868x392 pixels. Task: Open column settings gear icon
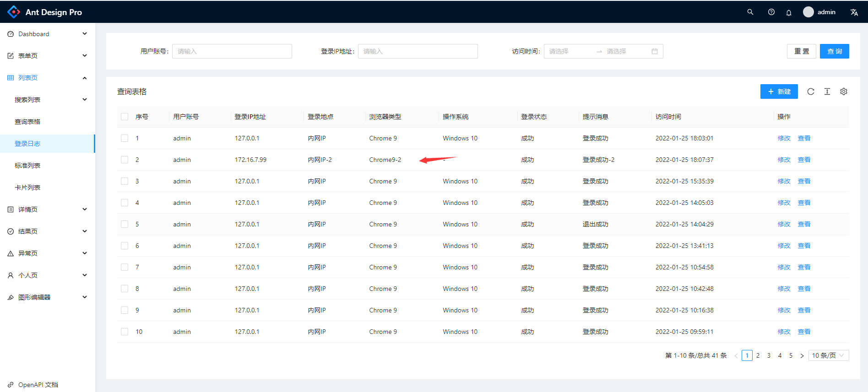pos(844,91)
